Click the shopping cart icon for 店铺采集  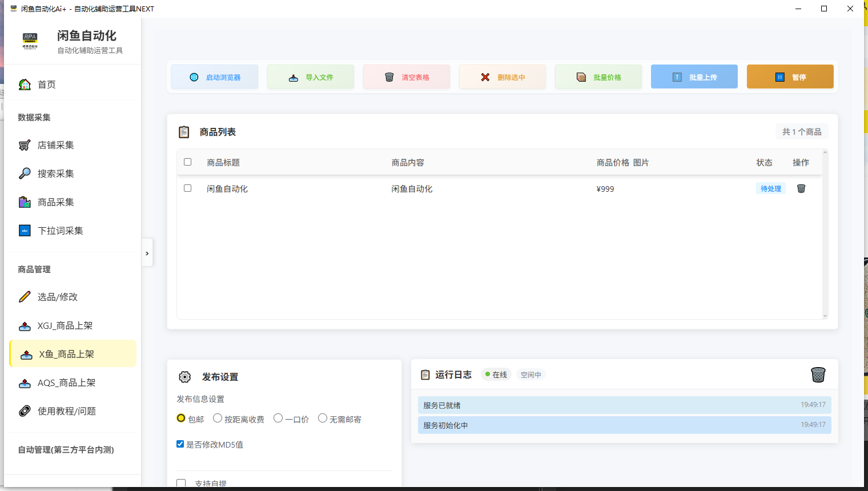[25, 145]
